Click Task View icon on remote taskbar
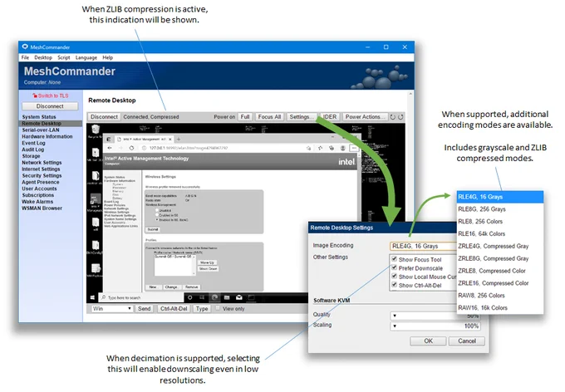 point(202,297)
